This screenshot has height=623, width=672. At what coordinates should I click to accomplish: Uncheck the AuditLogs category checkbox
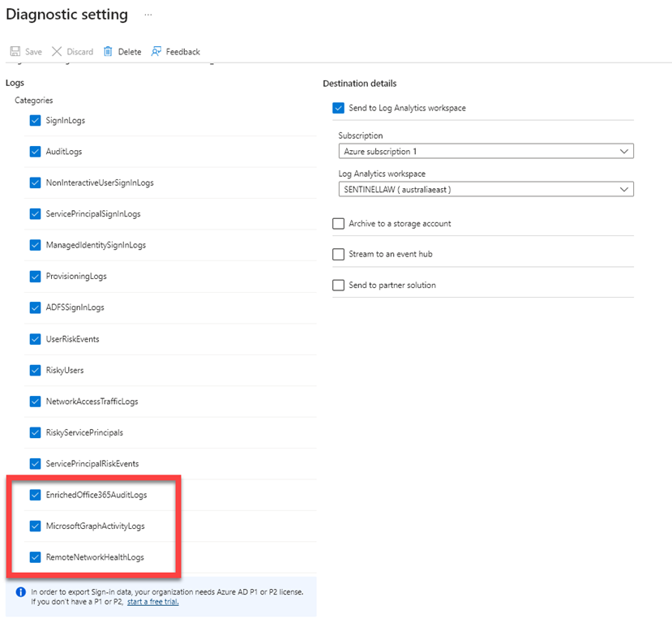click(35, 152)
